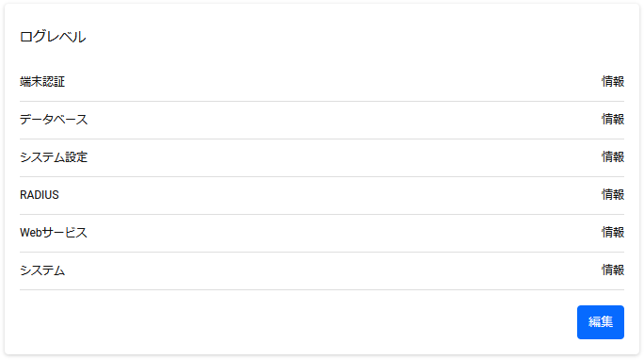Screen dimensions: 644x360
Task: Click the 情報 value for RADIUS
Action: [613, 195]
